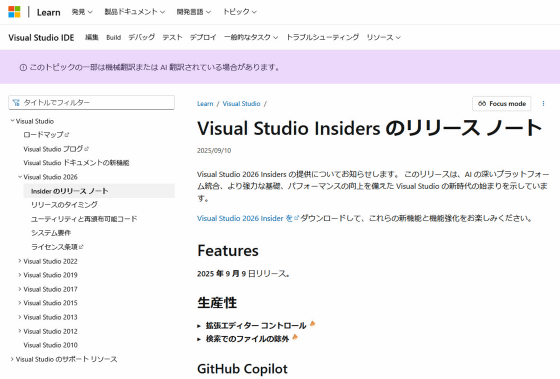Open Visual Studio IDE product link

41,38
